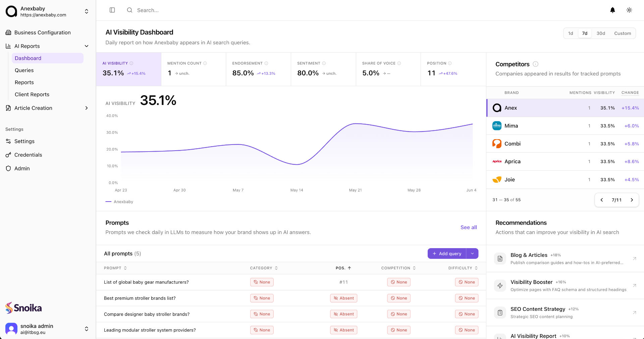
Task: Toggle light/dark theme sun icon
Action: coord(629,10)
